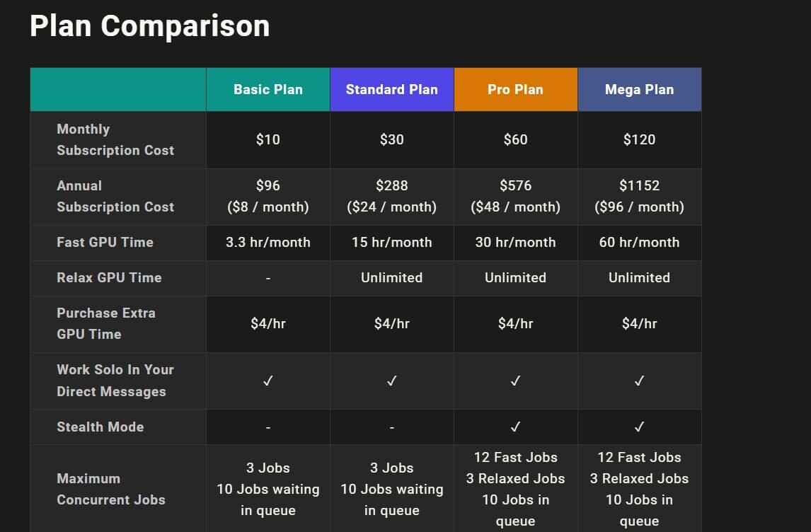Click Standard Plan's Work Solo checkmark
The height and width of the screenshot is (532, 811).
click(391, 381)
